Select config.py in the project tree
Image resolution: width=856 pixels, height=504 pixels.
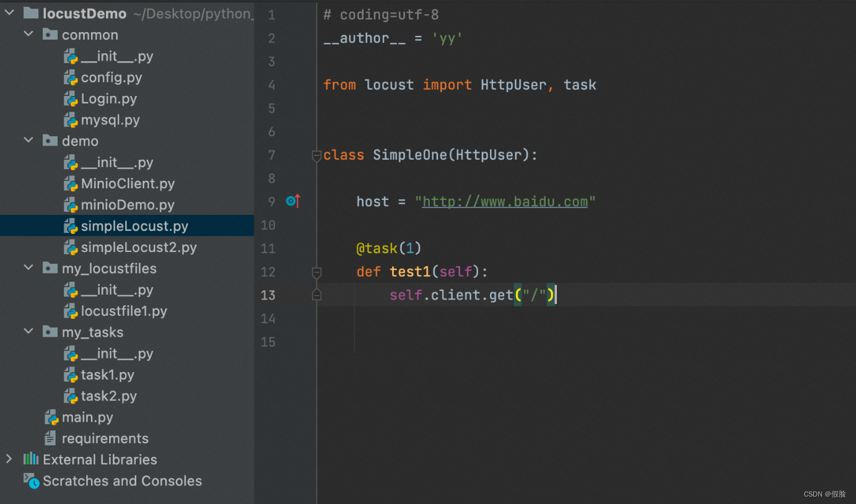pos(111,77)
